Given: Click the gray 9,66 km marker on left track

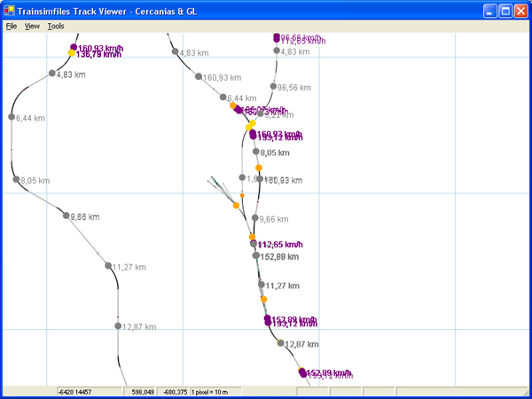Looking at the screenshot, I should [66, 215].
